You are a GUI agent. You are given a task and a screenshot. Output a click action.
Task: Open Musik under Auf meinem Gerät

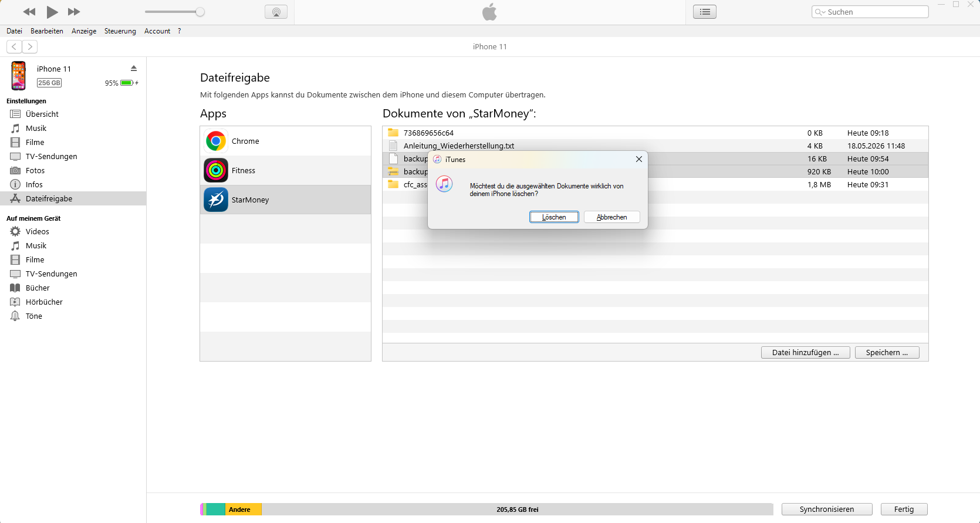point(73,245)
